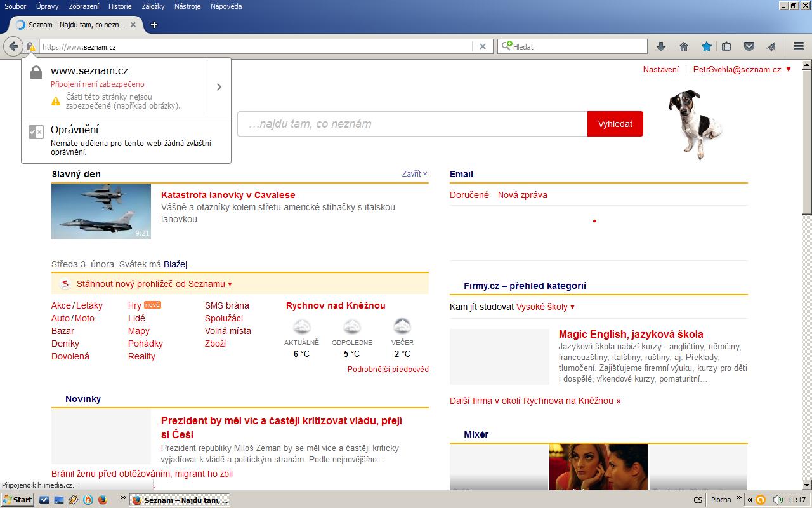The width and height of the screenshot is (812, 508).
Task: Open the Pocket icon in toolbar
Action: [749, 46]
